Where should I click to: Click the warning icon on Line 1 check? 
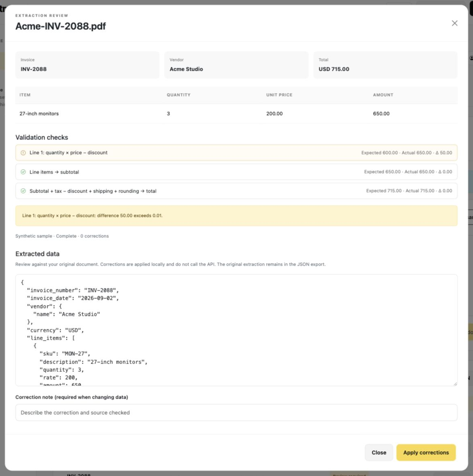point(23,153)
